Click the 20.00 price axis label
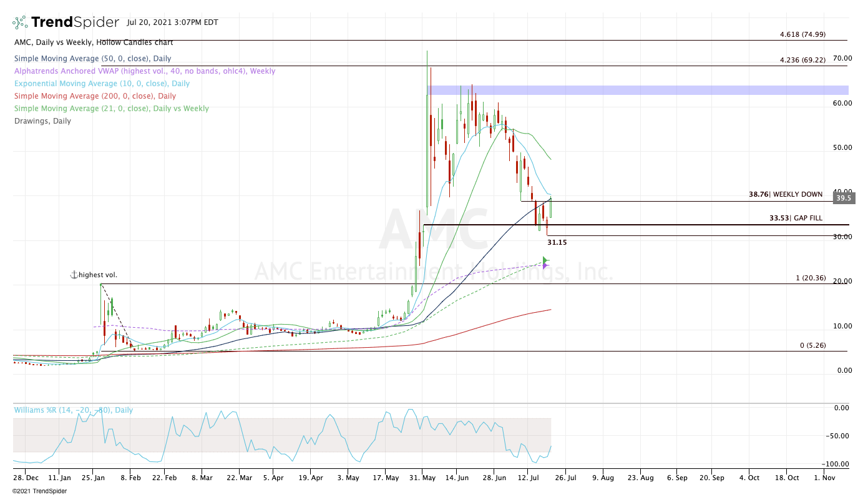Image resolution: width=868 pixels, height=497 pixels. point(843,282)
